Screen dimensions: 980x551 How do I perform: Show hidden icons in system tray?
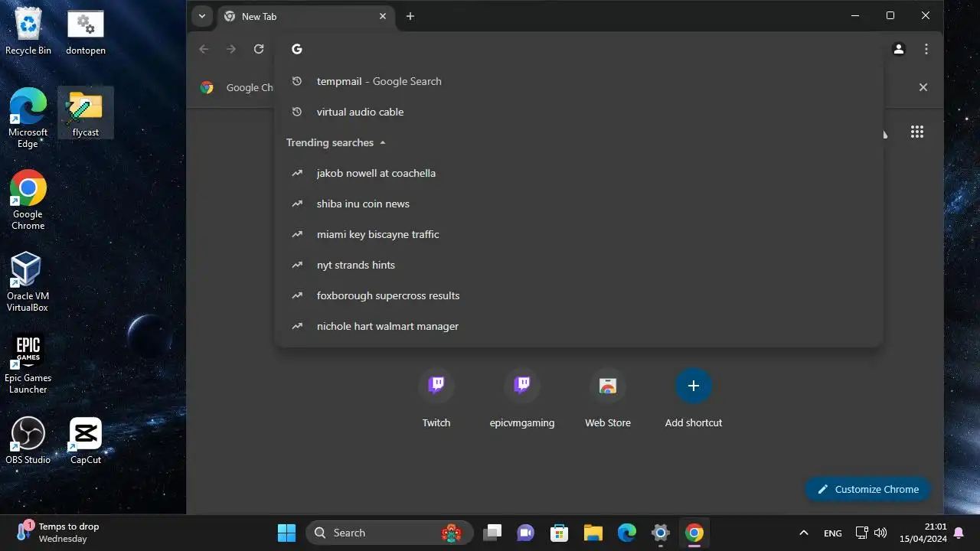(803, 533)
